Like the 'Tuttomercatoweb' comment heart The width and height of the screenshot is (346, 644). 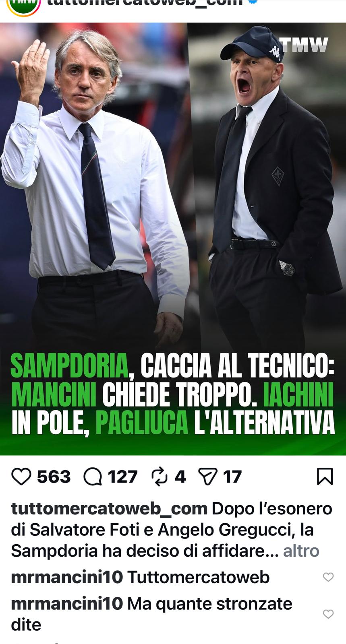(328, 577)
